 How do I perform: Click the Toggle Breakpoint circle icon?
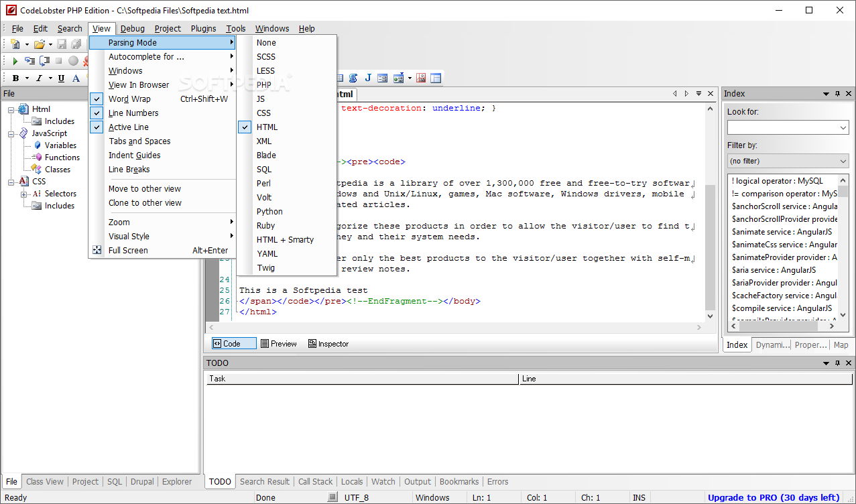(x=73, y=61)
